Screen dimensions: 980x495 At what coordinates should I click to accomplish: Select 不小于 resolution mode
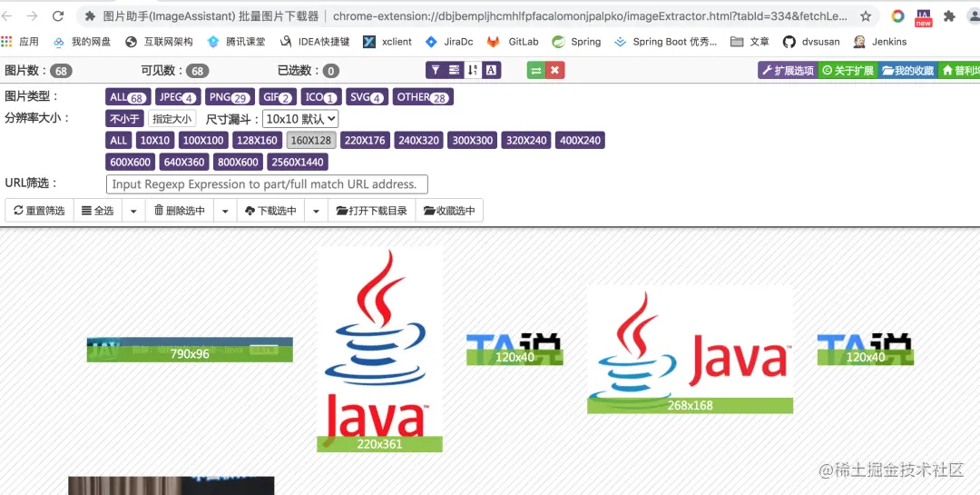tap(125, 118)
